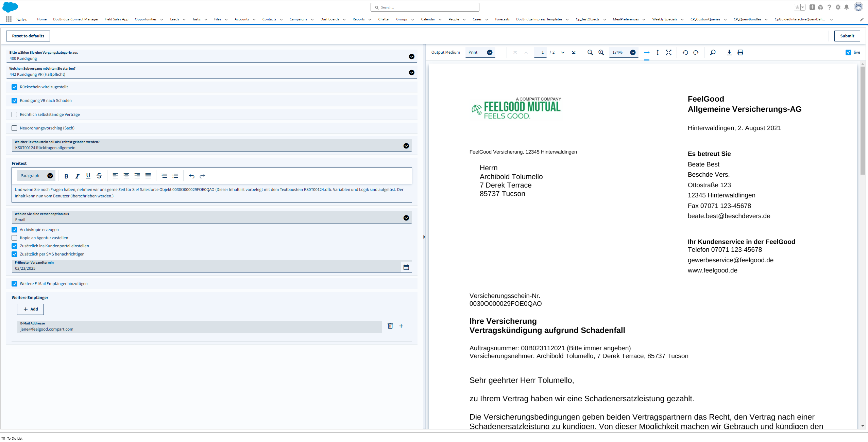The height and width of the screenshot is (442, 868).
Task: Focus the Salesforce search box
Action: point(425,7)
